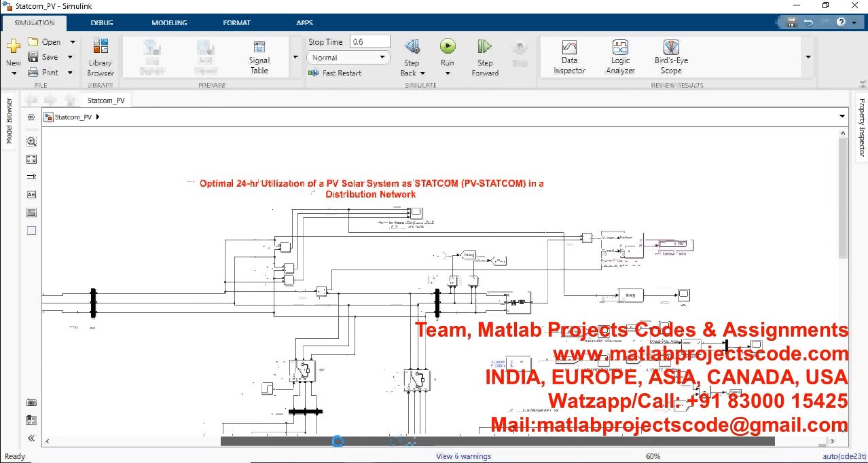Click the vertical scrollbar thumb
The image size is (868, 463).
[843, 197]
